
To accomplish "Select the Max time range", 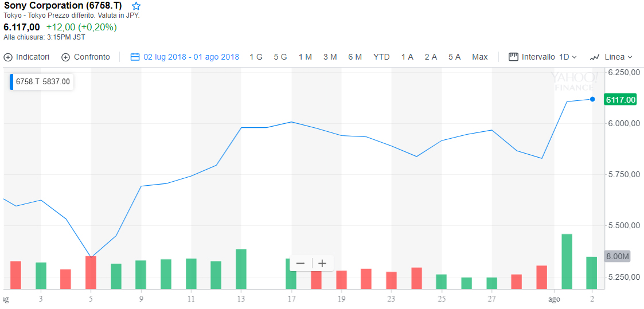I will pyautogui.click(x=480, y=57).
